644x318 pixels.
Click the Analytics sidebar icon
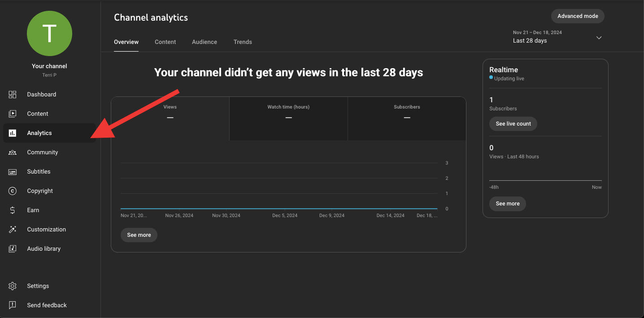[12, 133]
